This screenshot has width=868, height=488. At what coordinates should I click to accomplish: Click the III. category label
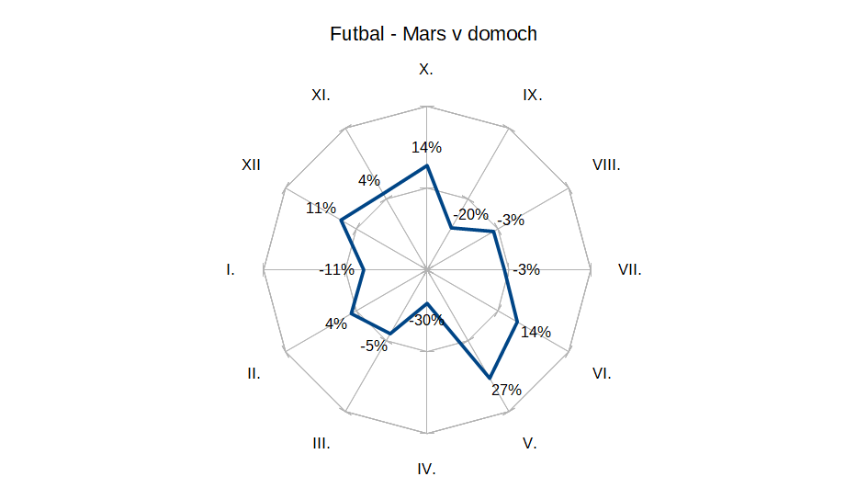(321, 443)
